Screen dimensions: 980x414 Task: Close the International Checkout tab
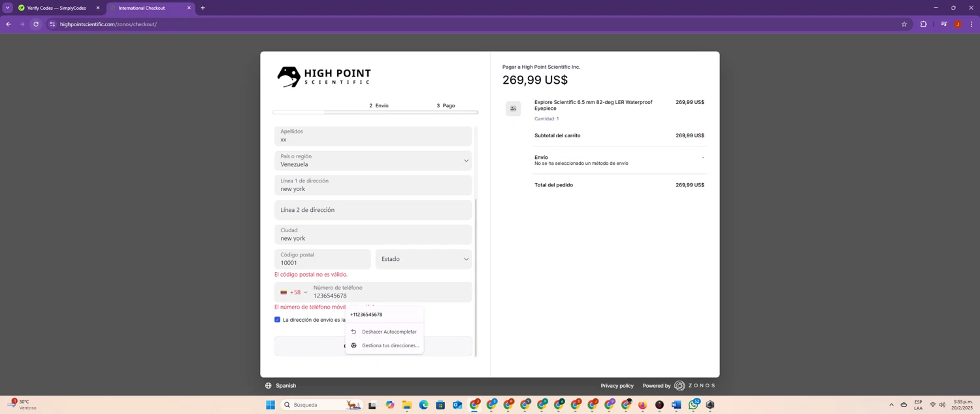(x=189, y=8)
